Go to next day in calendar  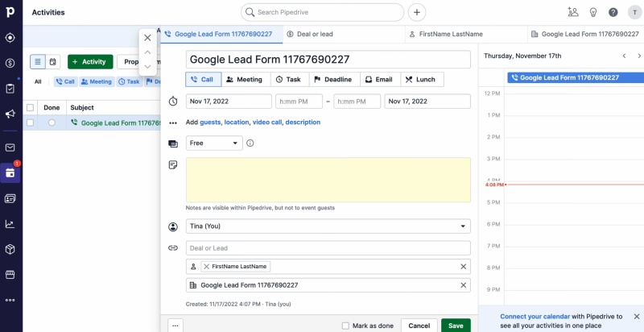click(x=639, y=56)
